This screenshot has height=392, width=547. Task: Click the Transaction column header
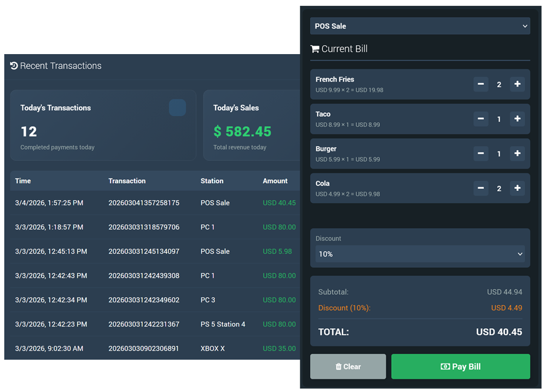[x=127, y=181]
